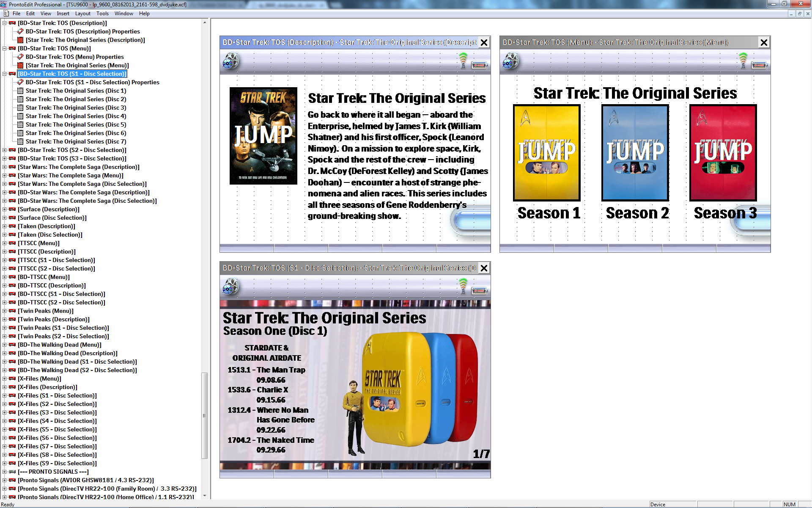Click wireless antenna icon in Menu page preview
This screenshot has width=812, height=508.
point(743,60)
